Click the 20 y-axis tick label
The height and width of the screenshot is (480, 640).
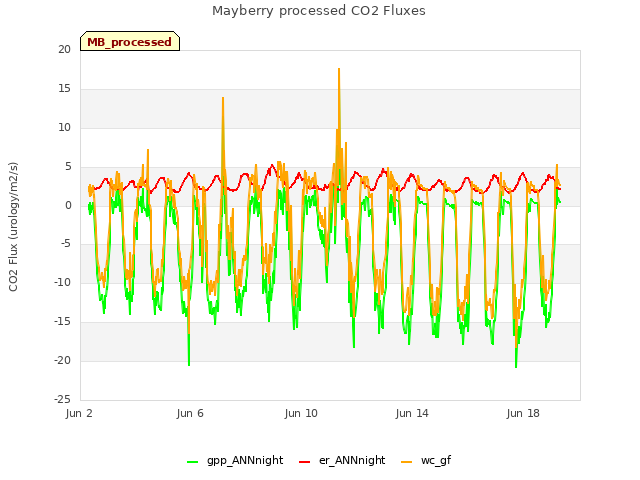tap(64, 49)
